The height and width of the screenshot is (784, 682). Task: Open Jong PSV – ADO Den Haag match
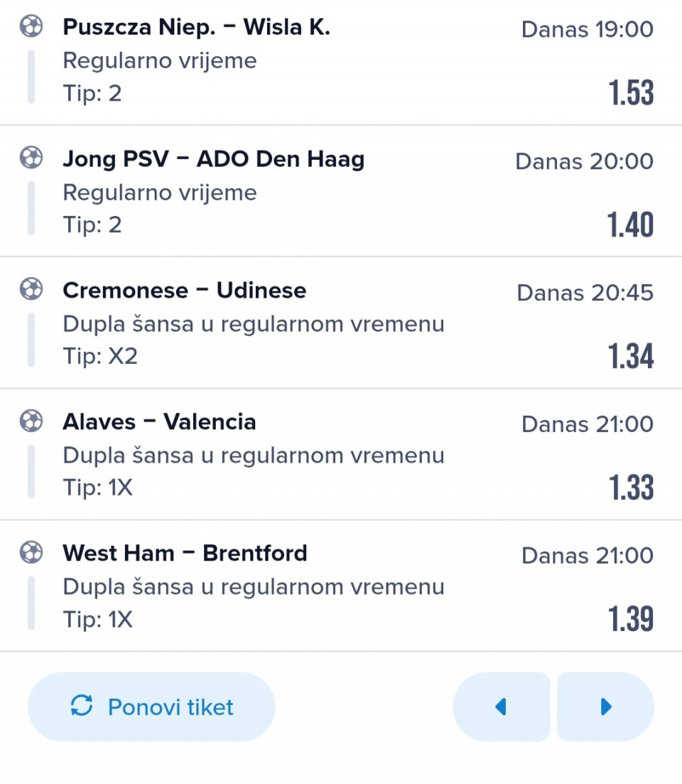[213, 159]
